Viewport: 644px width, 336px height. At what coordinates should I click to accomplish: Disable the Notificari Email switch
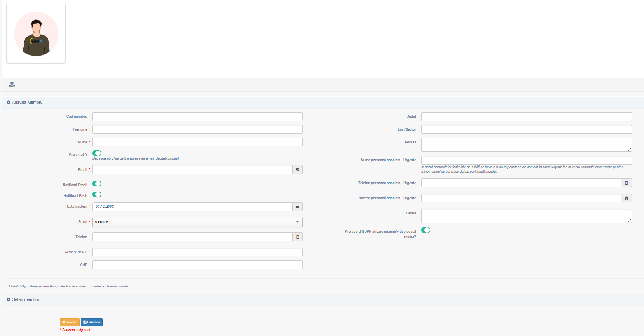(97, 184)
